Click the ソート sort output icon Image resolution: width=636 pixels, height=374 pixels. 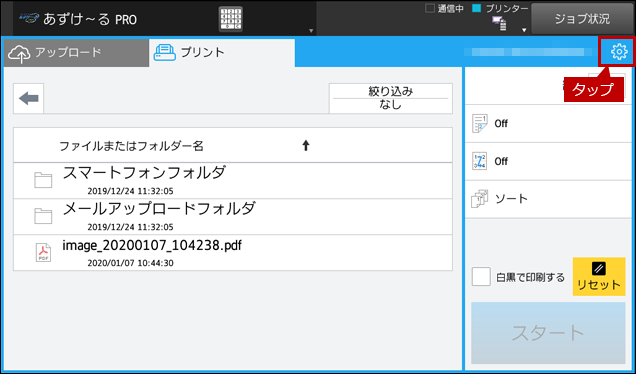tap(479, 199)
